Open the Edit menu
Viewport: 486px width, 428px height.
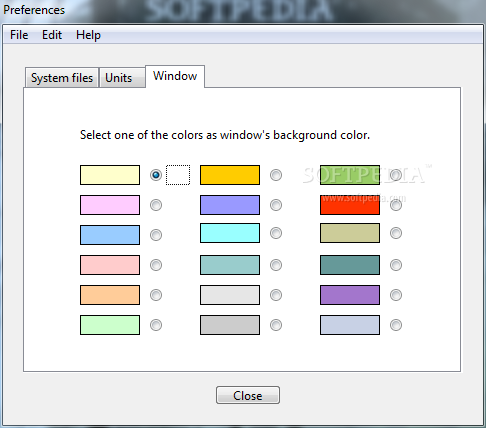52,35
